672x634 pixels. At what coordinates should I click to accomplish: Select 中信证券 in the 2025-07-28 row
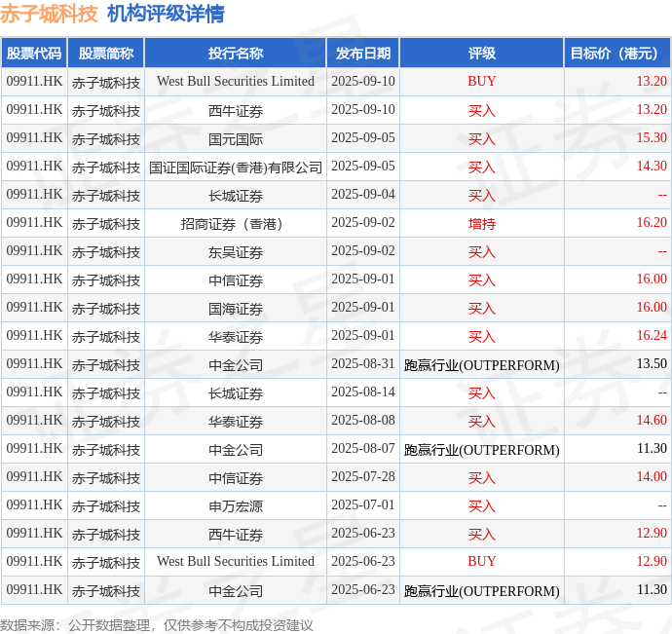(236, 478)
